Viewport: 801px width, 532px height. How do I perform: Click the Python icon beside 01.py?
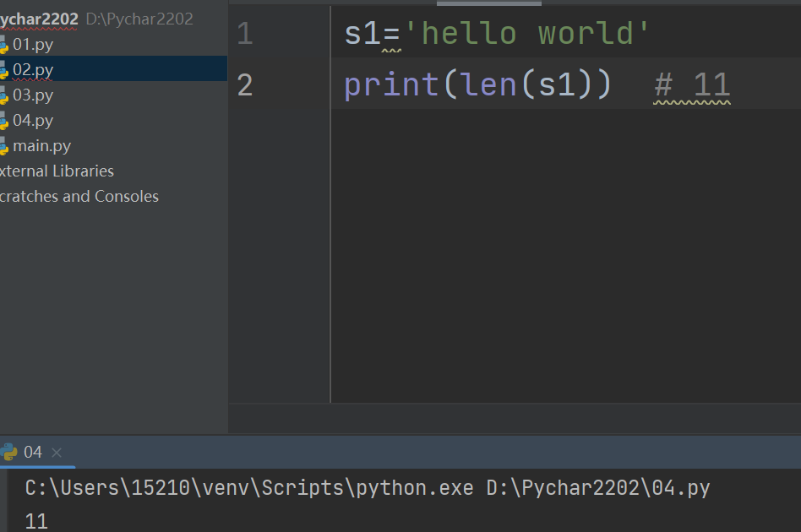pos(3,45)
